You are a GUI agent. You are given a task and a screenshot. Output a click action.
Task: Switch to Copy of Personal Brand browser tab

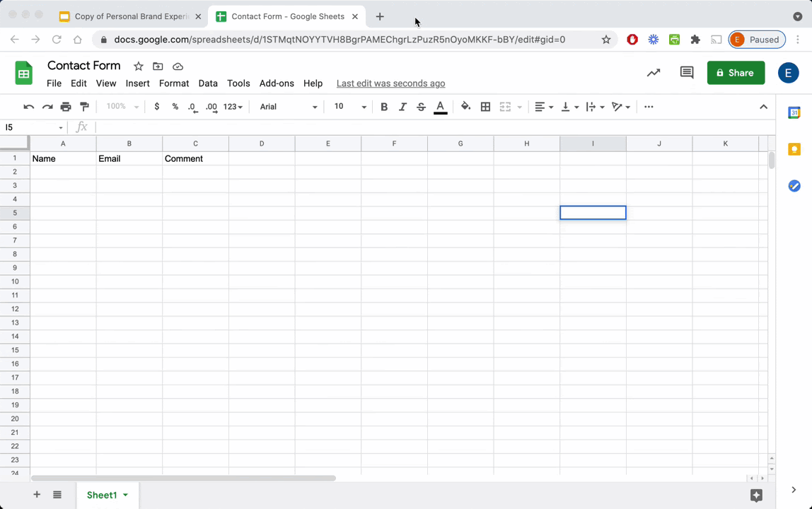[x=130, y=16]
